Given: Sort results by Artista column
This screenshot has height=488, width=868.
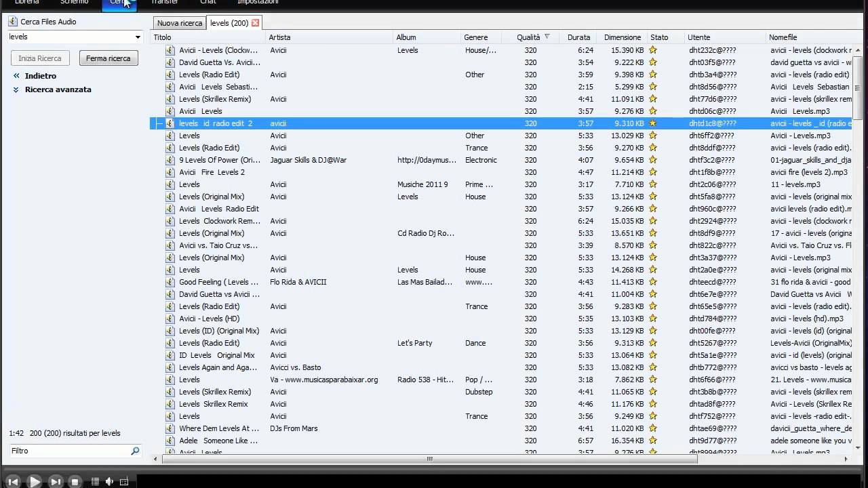Looking at the screenshot, I should (x=330, y=37).
